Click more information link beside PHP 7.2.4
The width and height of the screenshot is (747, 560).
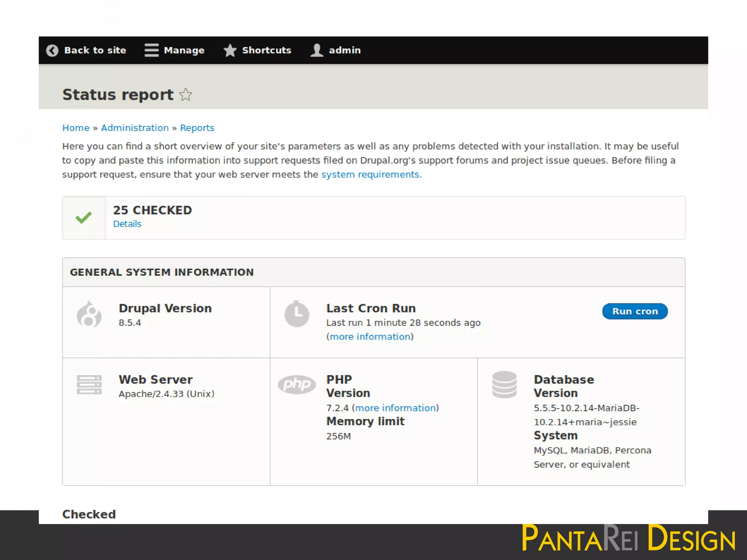click(x=395, y=408)
